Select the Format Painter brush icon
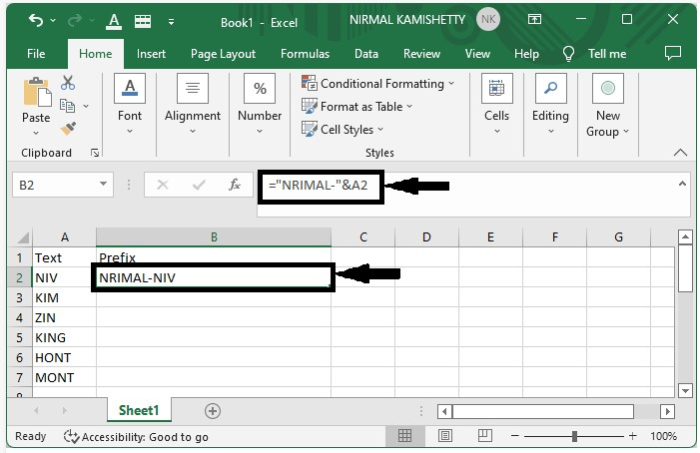 click(68, 128)
